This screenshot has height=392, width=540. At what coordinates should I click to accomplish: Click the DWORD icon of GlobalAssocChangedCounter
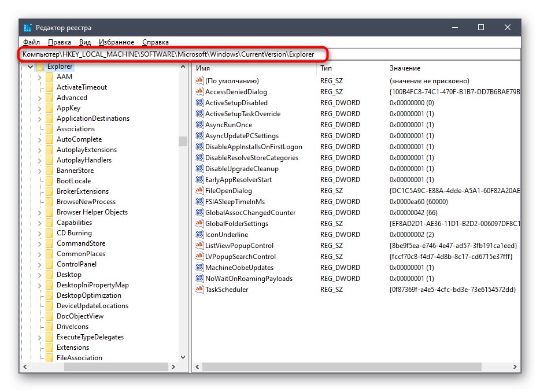coord(199,213)
